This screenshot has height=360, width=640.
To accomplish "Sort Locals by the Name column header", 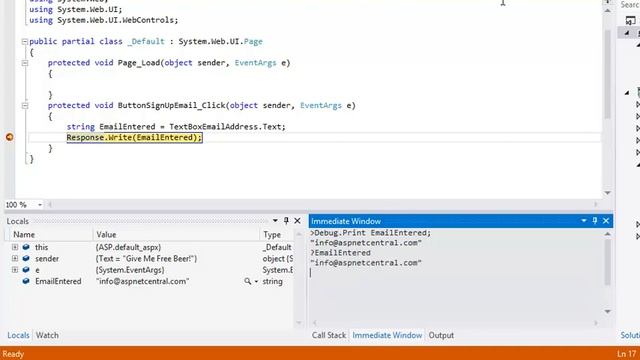I will [x=51, y=235].
